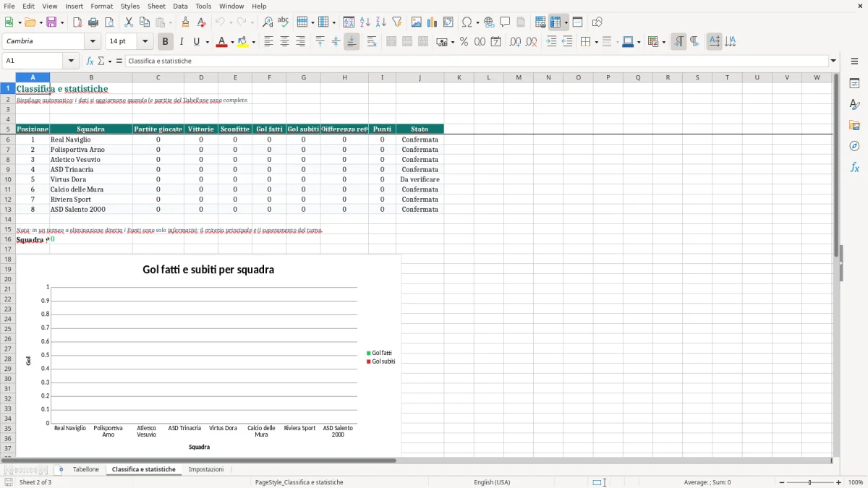Screen dimensions: 868x488
Task: Open the font size dropdown arrow
Action: coord(145,41)
